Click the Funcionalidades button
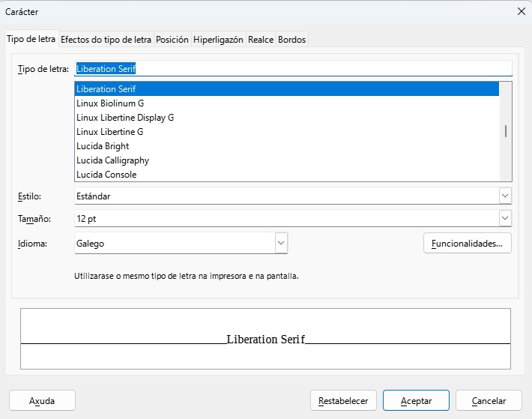The height and width of the screenshot is (419, 532). point(468,243)
